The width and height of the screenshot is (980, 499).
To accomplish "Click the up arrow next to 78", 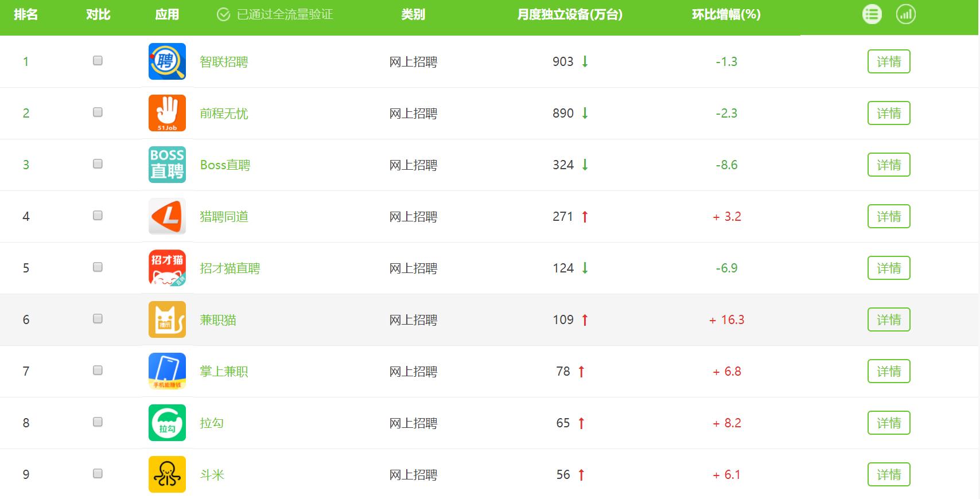I will coord(581,371).
